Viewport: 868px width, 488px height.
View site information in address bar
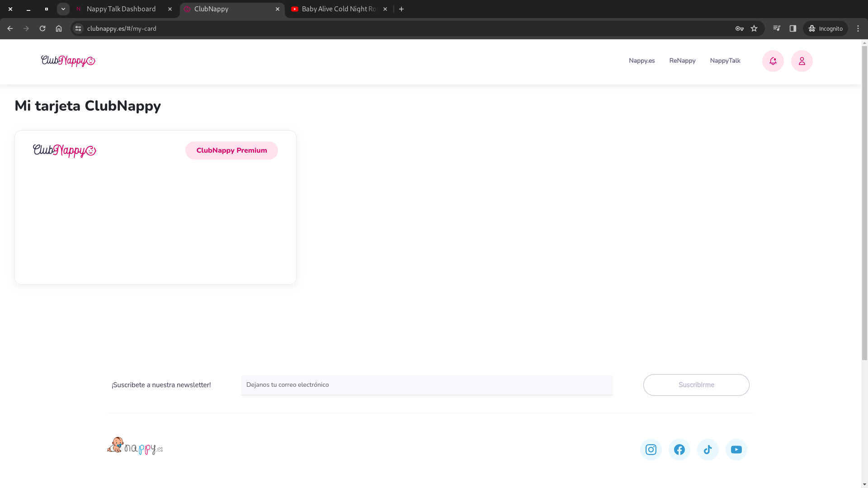coord(78,28)
